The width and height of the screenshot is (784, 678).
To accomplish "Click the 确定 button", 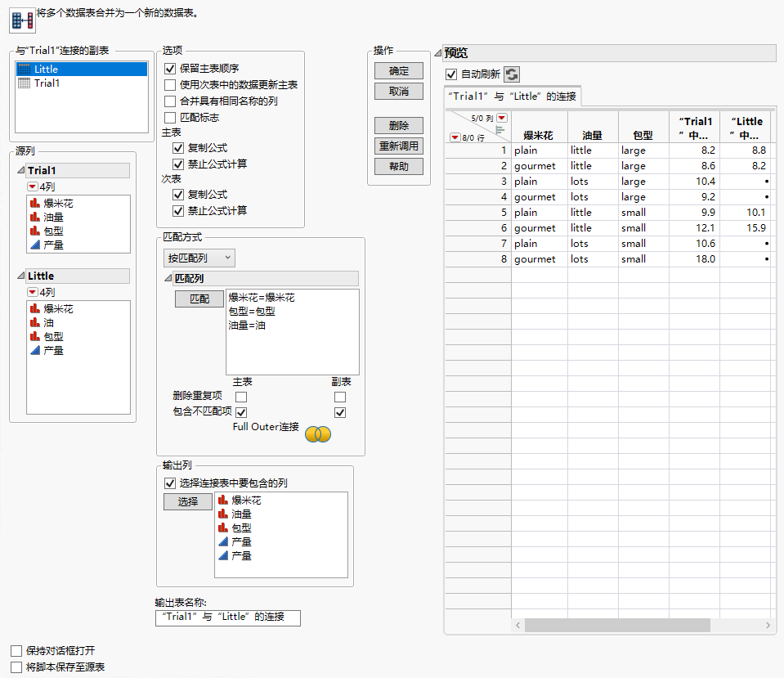I will point(399,71).
